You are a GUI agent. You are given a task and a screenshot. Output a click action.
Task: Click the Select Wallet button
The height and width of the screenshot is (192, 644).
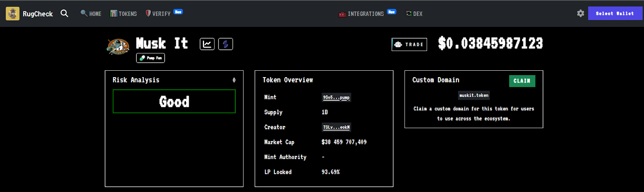click(x=615, y=13)
